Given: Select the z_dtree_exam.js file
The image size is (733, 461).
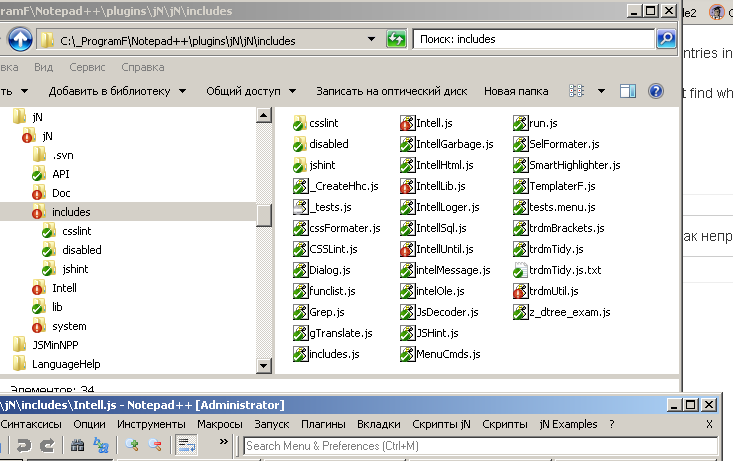Looking at the screenshot, I should 561,312.
